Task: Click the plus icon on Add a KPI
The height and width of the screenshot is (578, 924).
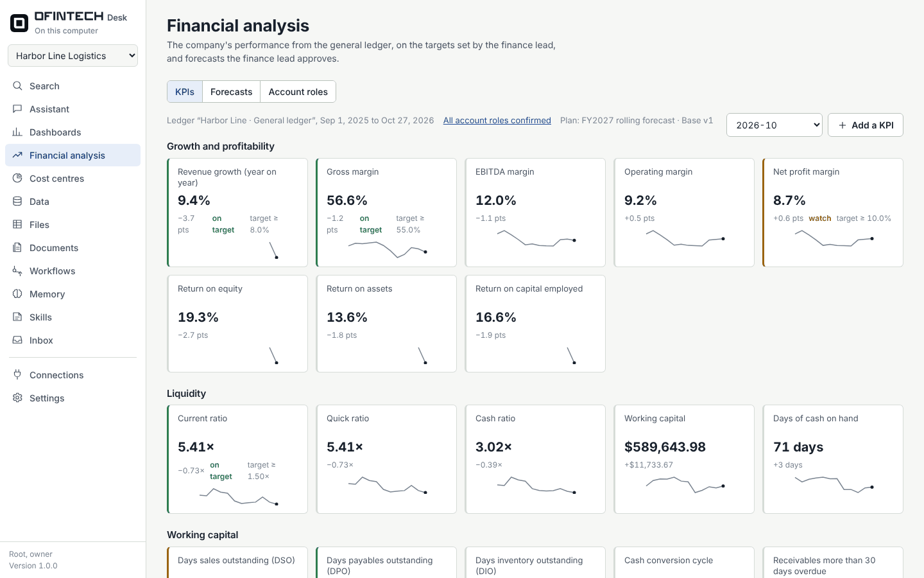Action: click(x=843, y=125)
